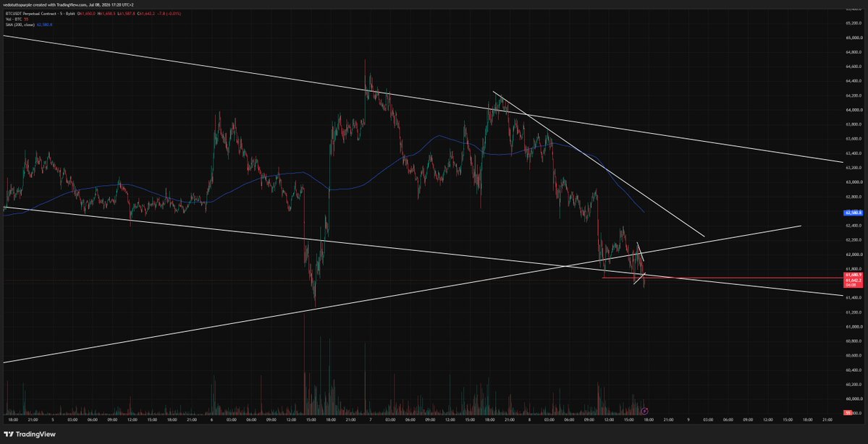The width and height of the screenshot is (868, 444).
Task: Click the date label 7 on the time axis
Action: 371,420
